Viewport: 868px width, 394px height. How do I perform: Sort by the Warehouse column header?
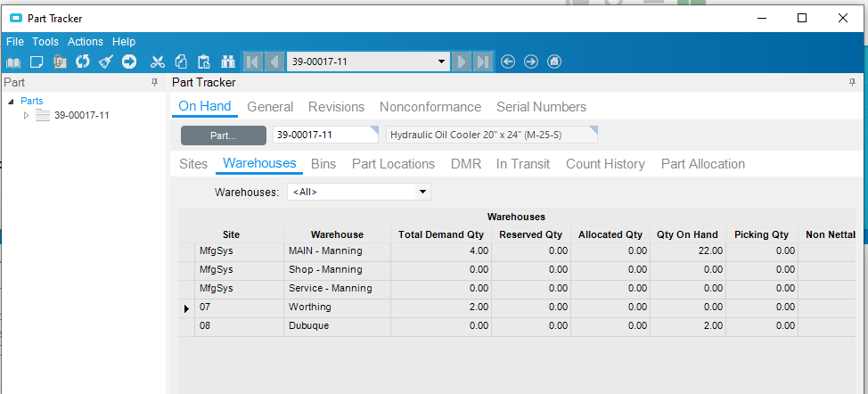pyautogui.click(x=337, y=234)
